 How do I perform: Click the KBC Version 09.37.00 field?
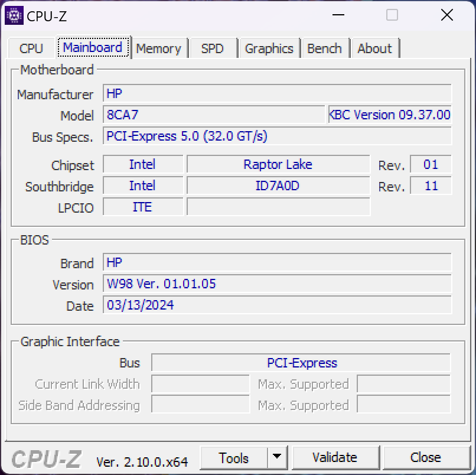point(390,115)
